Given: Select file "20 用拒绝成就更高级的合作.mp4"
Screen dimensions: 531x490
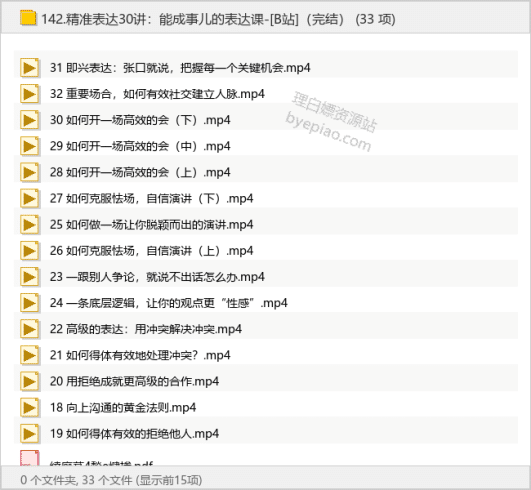Looking at the screenshot, I should pos(134,382).
